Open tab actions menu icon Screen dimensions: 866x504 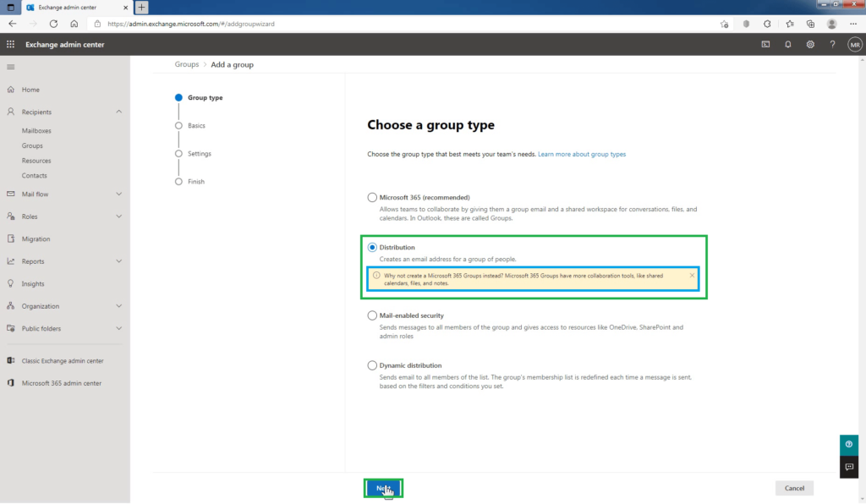(10, 7)
